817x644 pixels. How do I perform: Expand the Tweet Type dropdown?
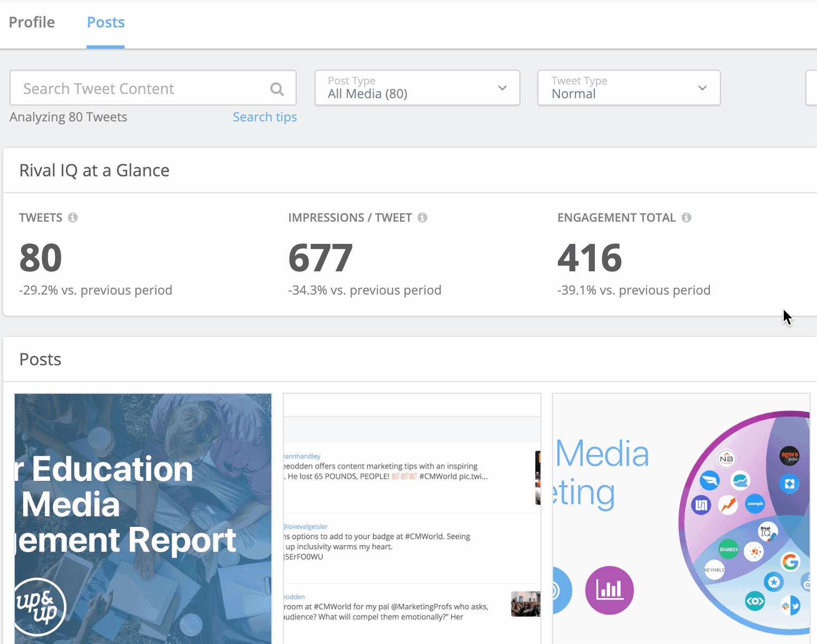click(x=628, y=88)
